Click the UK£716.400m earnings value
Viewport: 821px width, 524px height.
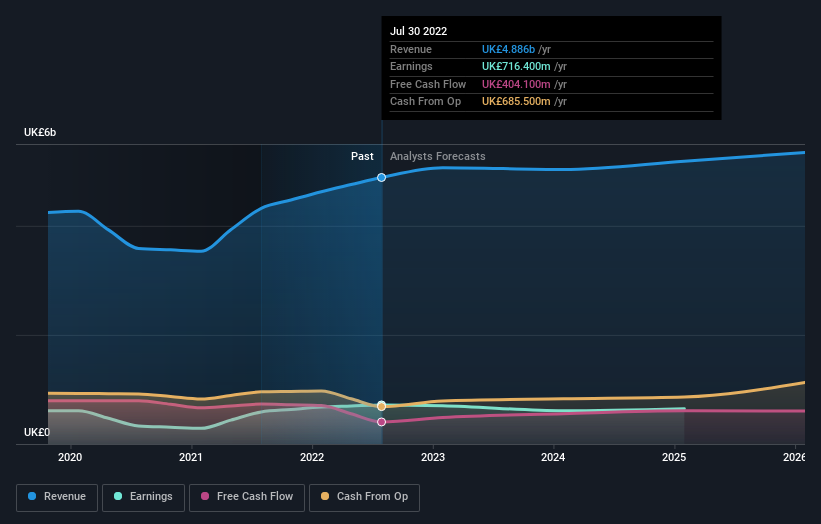(x=516, y=66)
